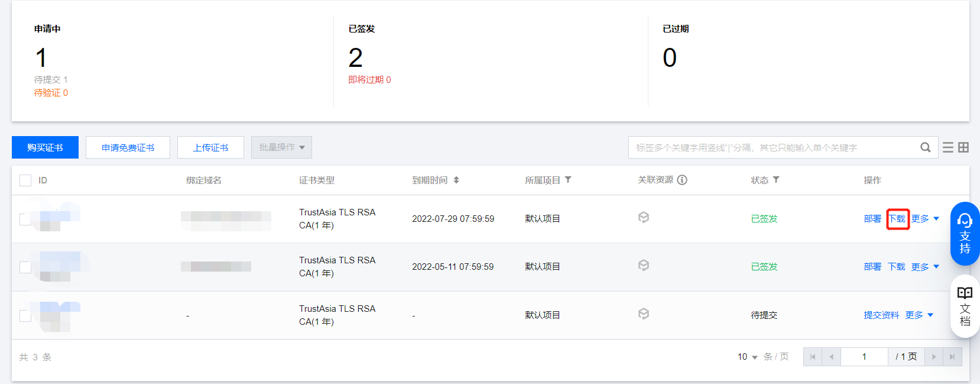Click the search magnifier icon

tap(925, 147)
